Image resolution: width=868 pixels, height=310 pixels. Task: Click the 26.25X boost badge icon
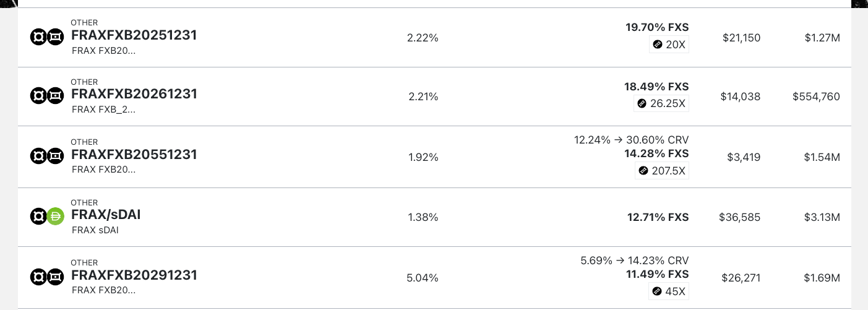642,103
